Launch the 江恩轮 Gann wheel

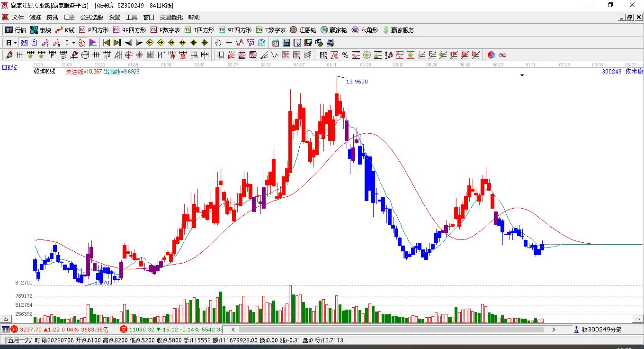tap(303, 30)
